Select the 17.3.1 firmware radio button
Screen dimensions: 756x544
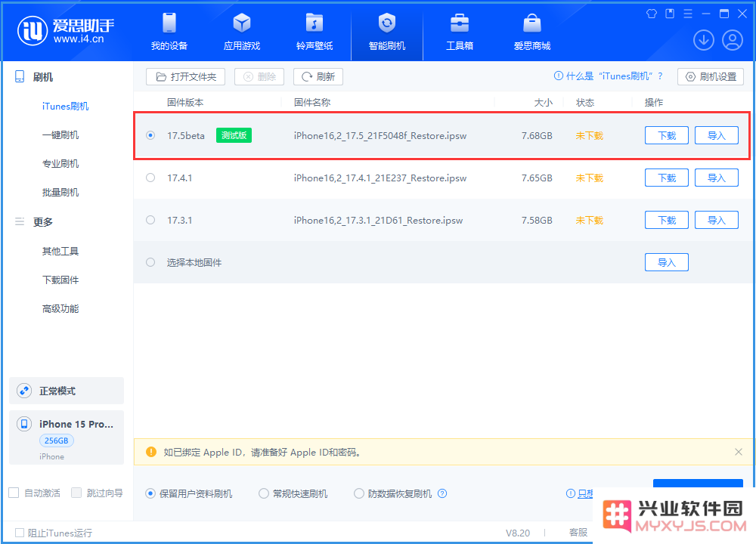150,220
